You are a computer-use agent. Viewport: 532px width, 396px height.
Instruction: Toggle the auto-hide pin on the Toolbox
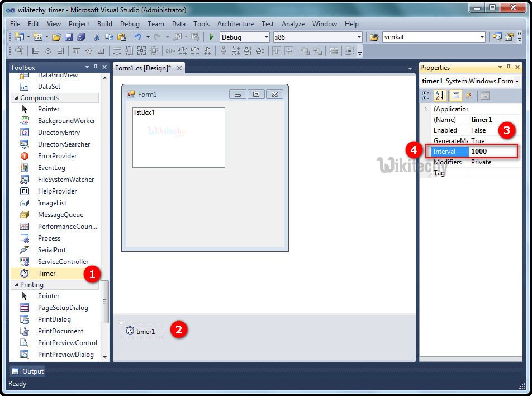pyautogui.click(x=96, y=67)
